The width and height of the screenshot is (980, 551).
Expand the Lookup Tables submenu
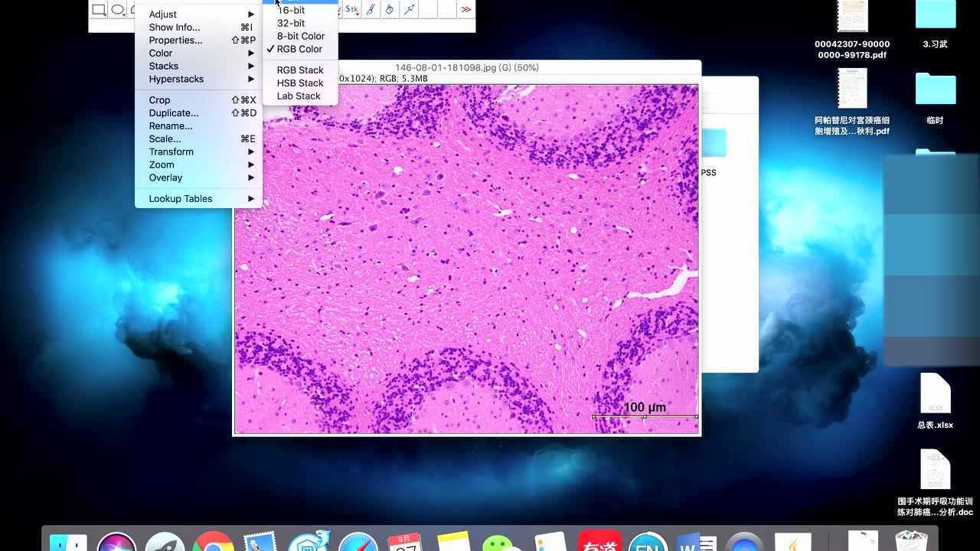click(180, 198)
